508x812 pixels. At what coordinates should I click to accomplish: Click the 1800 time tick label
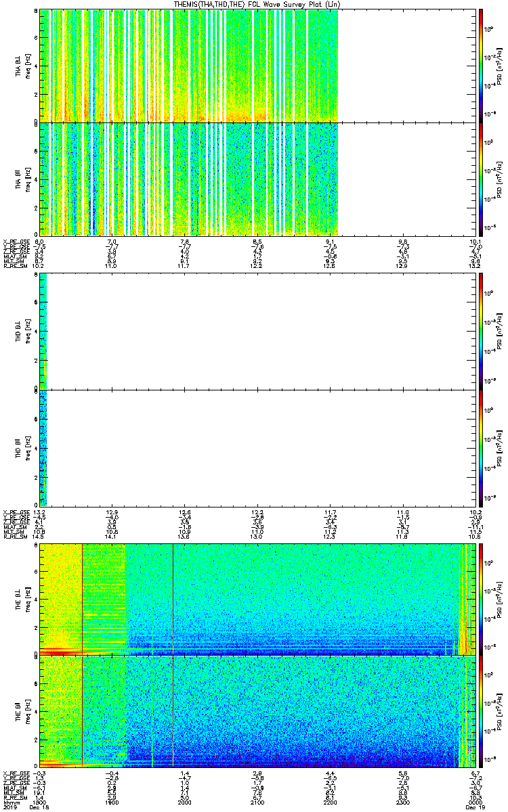tap(39, 803)
